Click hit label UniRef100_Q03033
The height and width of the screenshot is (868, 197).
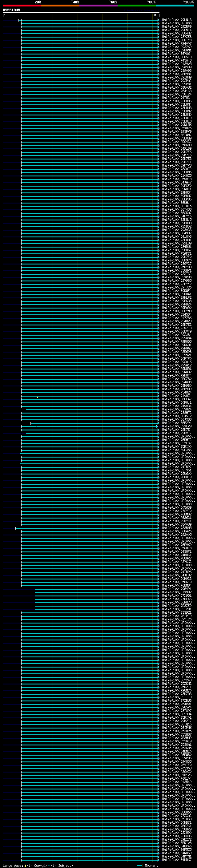177,230
